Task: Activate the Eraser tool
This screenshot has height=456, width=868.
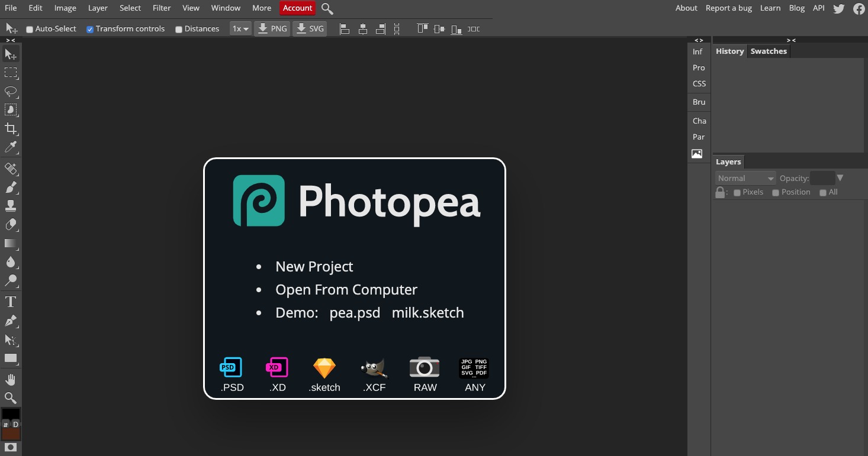Action: pos(11,225)
